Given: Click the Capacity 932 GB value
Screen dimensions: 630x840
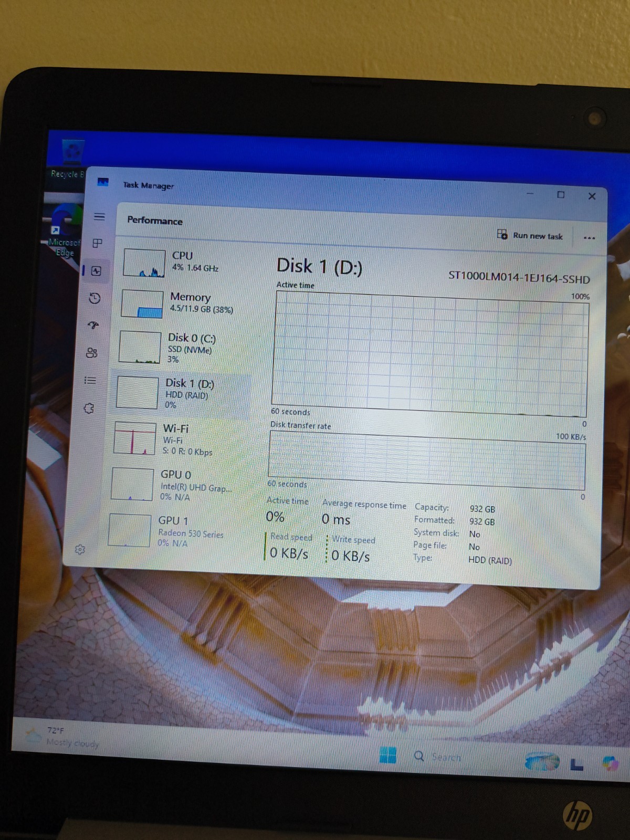Looking at the screenshot, I should (482, 509).
